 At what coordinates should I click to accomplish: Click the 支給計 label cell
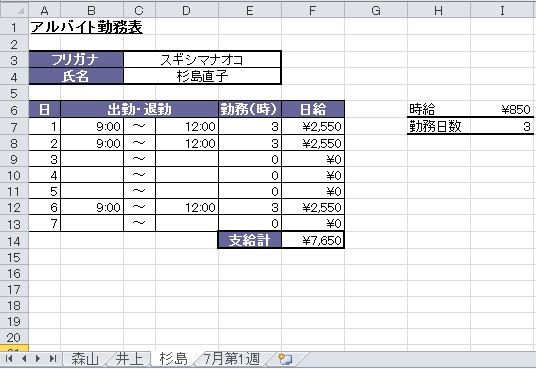250,240
